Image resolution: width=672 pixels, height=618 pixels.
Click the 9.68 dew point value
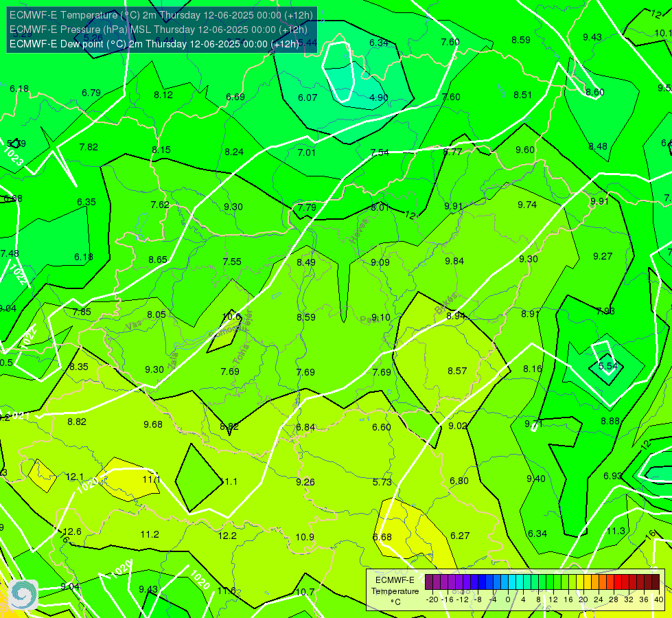153,424
